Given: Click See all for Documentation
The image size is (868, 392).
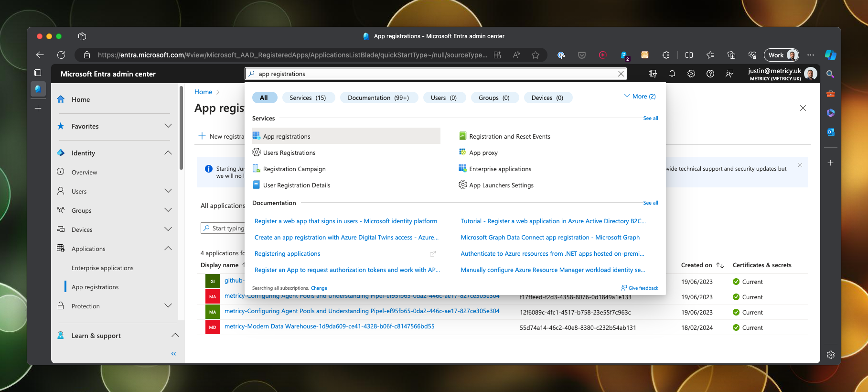Looking at the screenshot, I should click(651, 203).
